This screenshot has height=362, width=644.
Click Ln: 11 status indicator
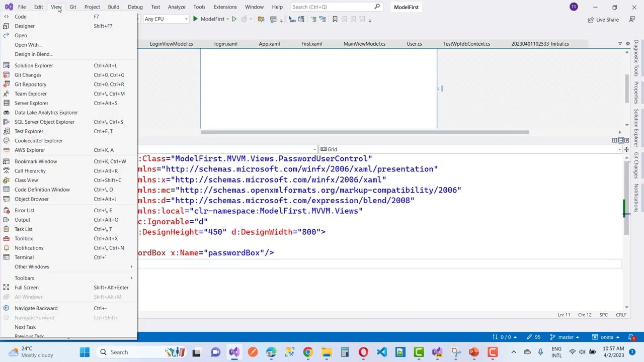[x=564, y=315]
